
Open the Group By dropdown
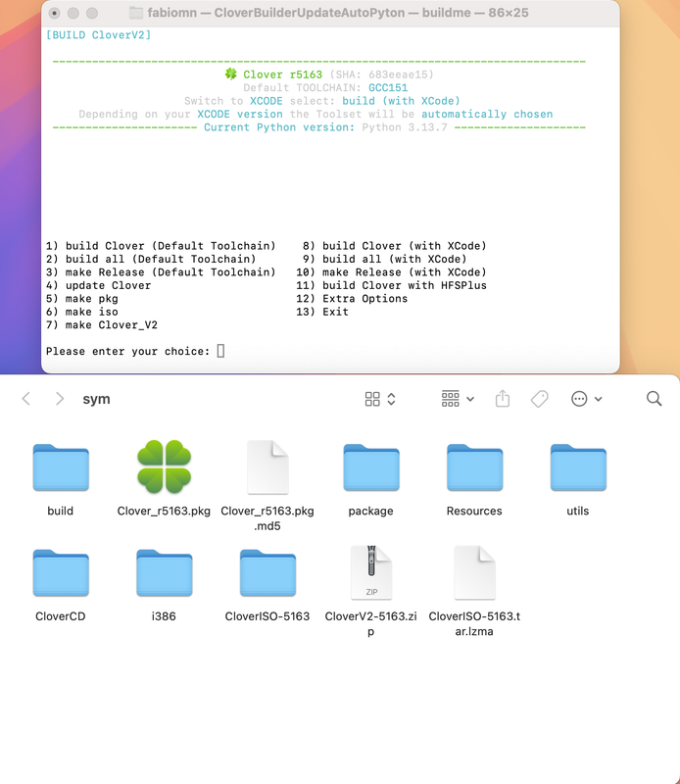click(457, 399)
